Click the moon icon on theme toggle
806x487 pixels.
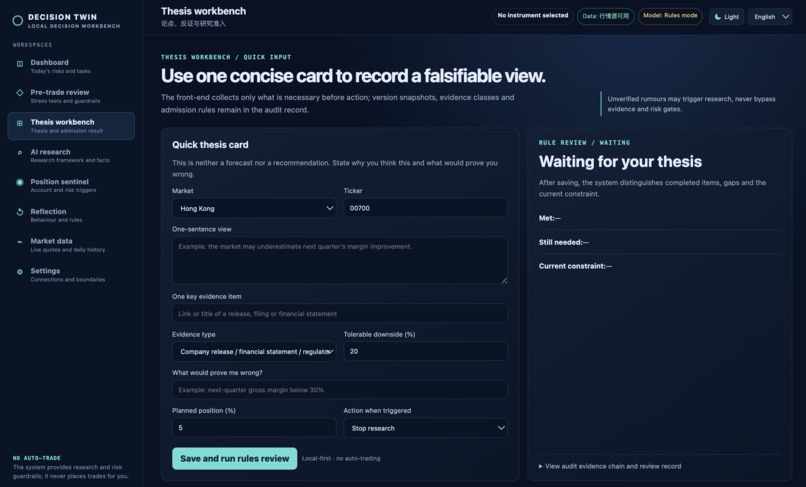718,16
